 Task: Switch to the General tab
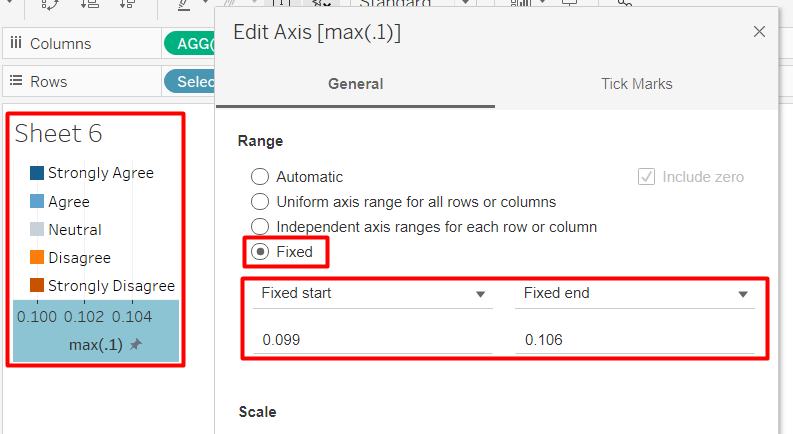356,84
